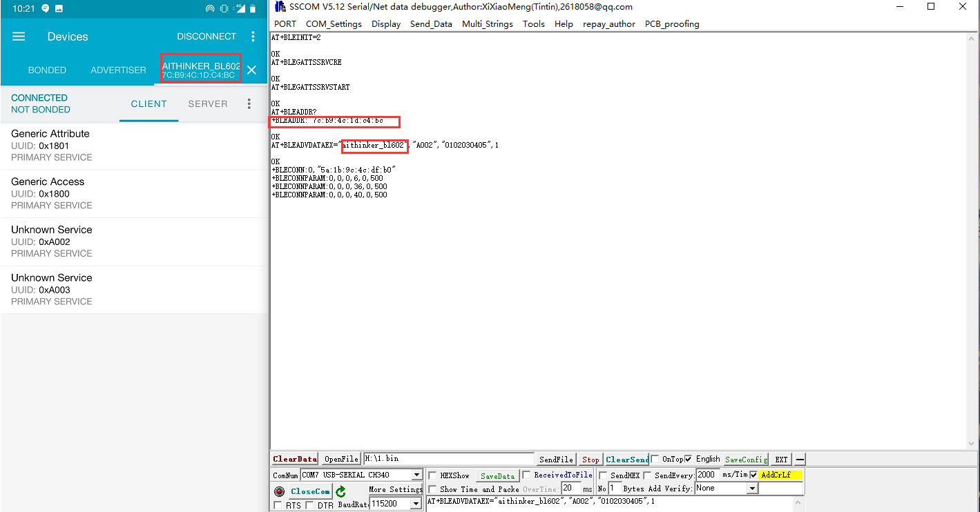Click the SaveConfig button

[745, 459]
